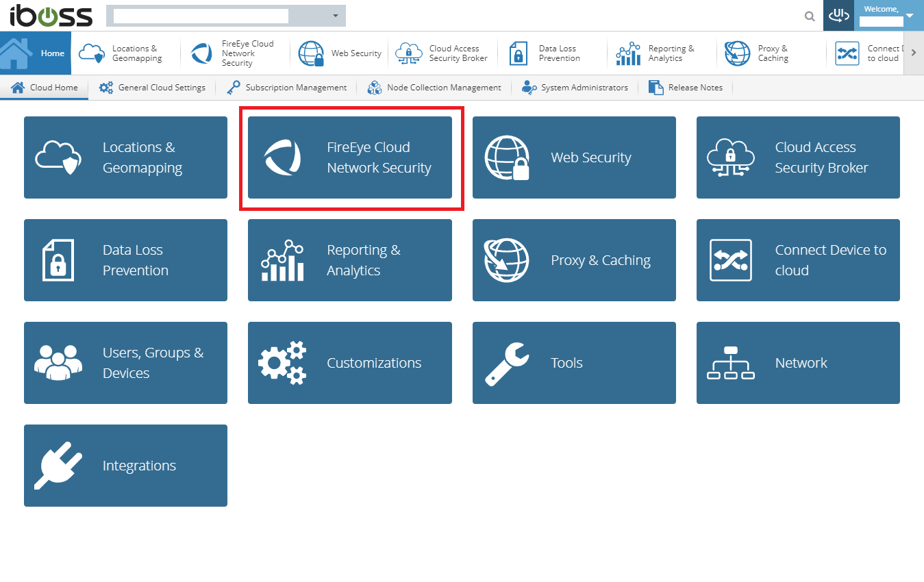
Task: Open General Cloud Settings tab
Action: [152, 88]
